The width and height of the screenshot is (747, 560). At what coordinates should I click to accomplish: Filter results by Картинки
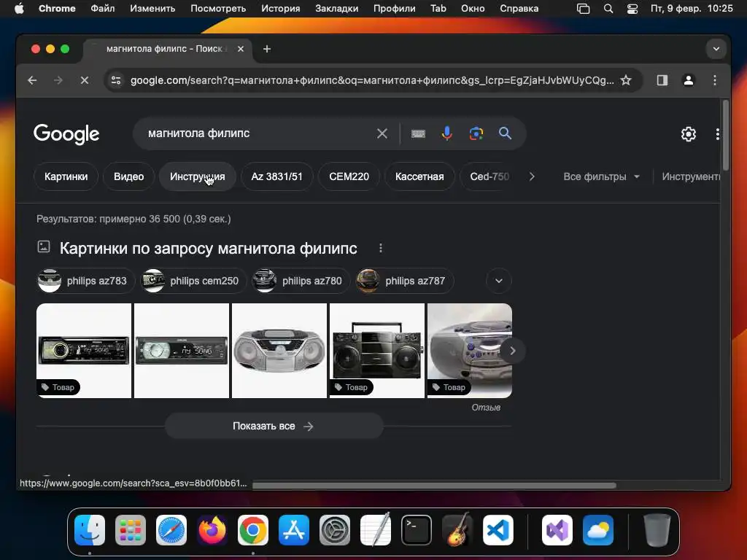pyautogui.click(x=66, y=176)
